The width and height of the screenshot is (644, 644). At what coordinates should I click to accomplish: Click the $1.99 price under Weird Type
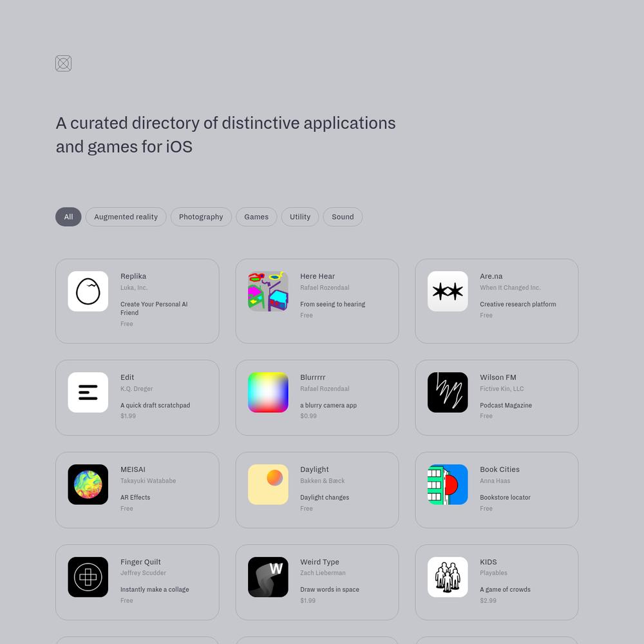[308, 600]
